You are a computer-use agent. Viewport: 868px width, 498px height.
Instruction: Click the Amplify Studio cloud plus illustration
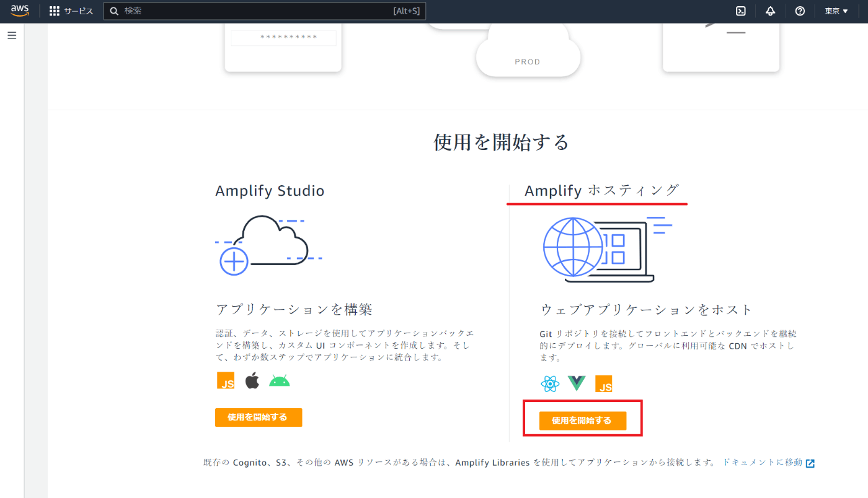click(268, 245)
